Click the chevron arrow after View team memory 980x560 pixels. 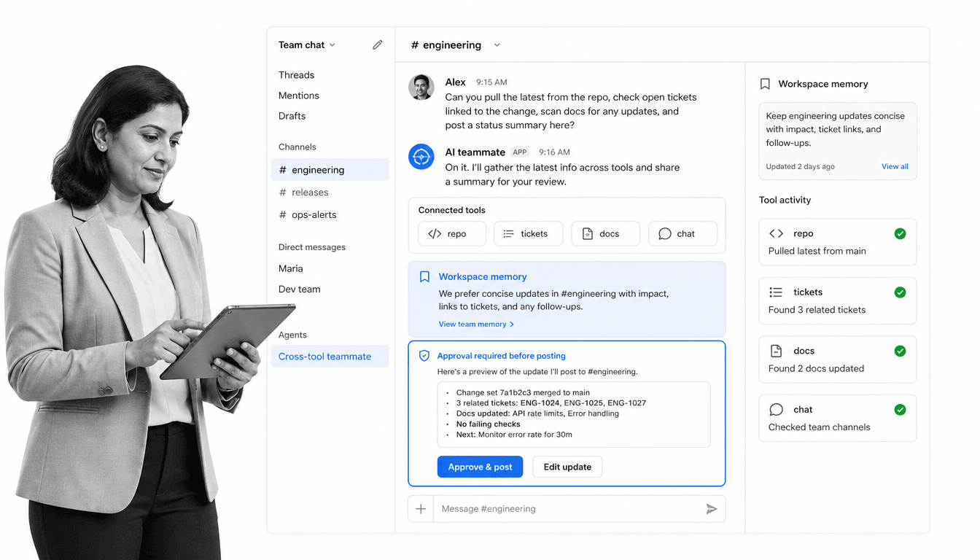click(x=512, y=324)
